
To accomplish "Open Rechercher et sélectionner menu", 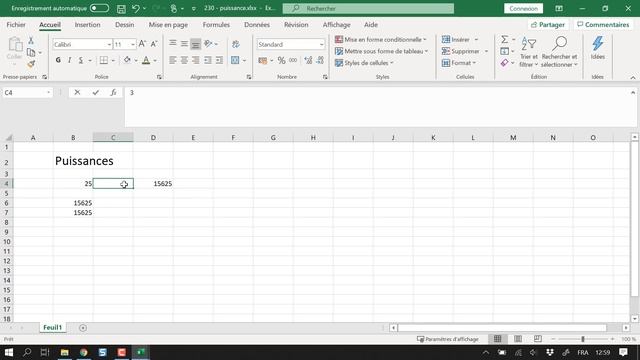I will click(x=559, y=52).
